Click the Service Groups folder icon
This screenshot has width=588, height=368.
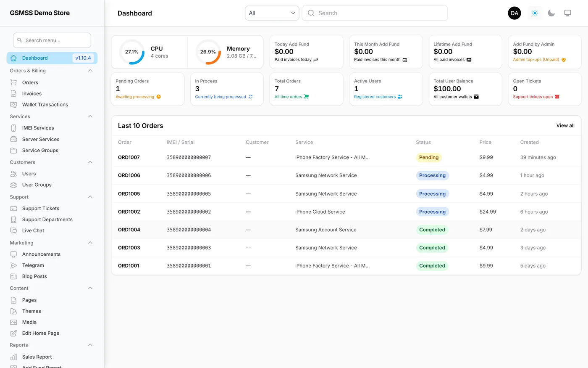13,150
